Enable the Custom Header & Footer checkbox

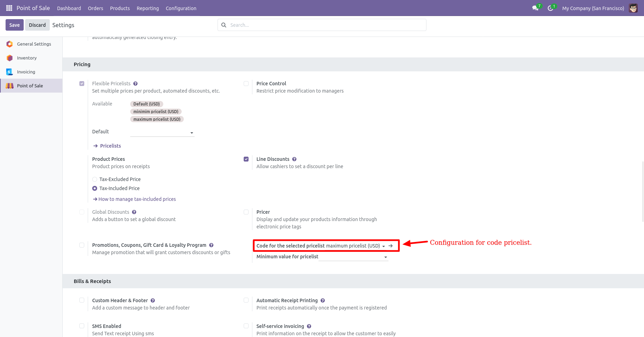[82, 300]
